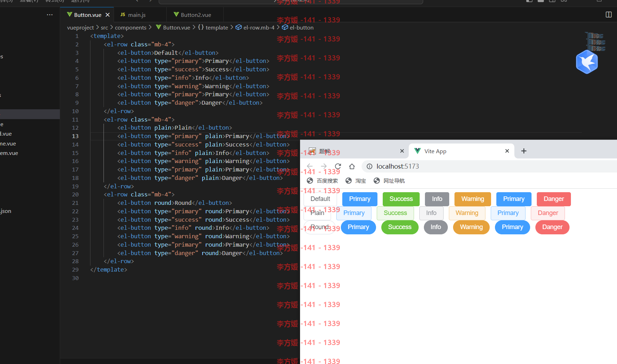Viewport: 617px width, 364px height.
Task: Click the Round button
Action: 320,227
